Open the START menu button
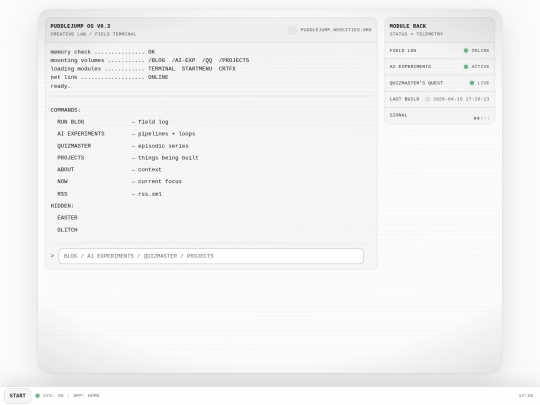 click(18, 395)
